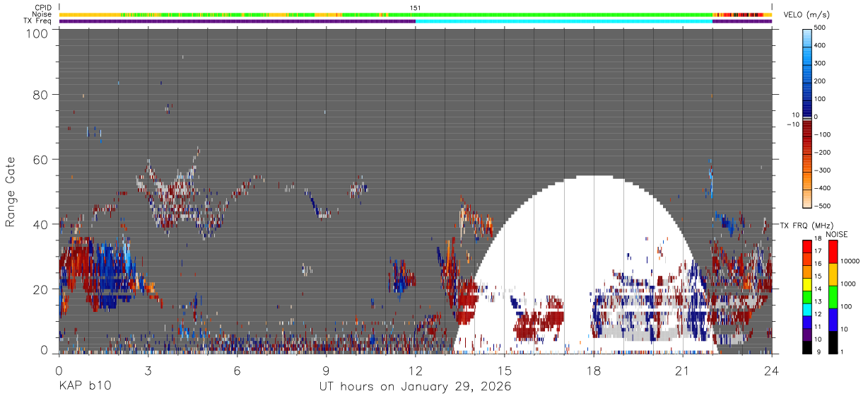This screenshot has width=868, height=401.
Task: Click the hour 15 tick on time axis
Action: 504,371
